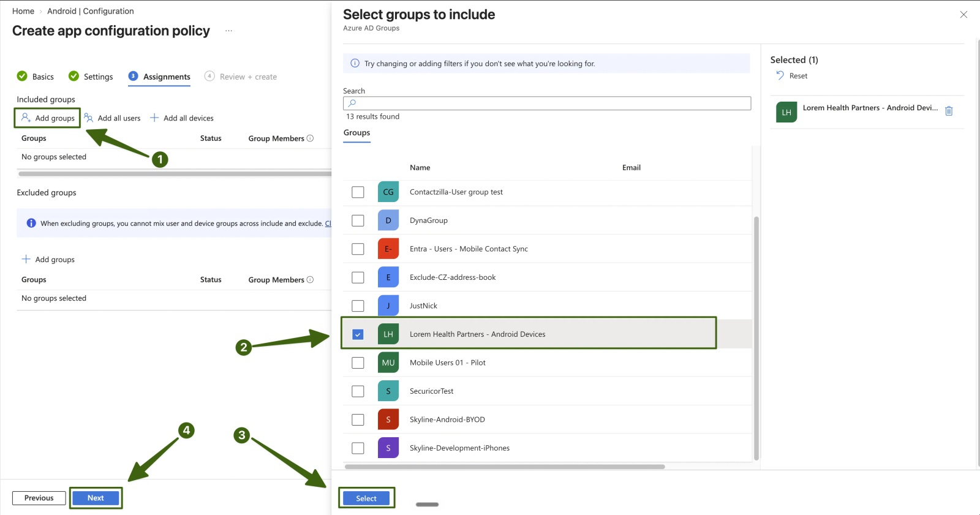This screenshot has width=980, height=515.
Task: Click the Next button
Action: (x=96, y=498)
